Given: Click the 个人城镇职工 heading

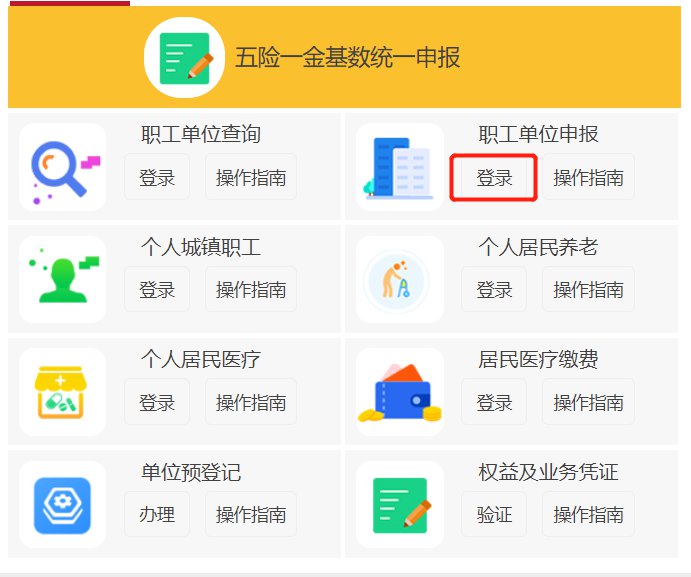Looking at the screenshot, I should [x=201, y=247].
